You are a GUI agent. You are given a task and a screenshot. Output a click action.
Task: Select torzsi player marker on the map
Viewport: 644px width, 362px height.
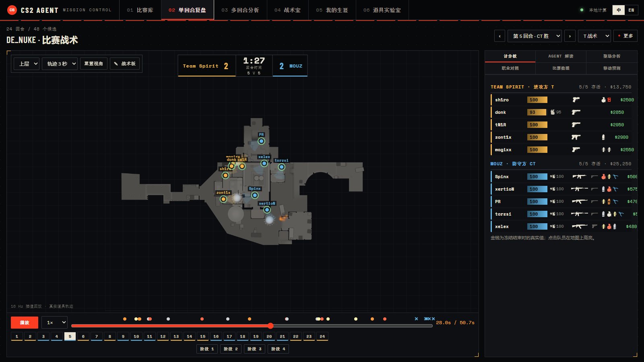point(281,167)
